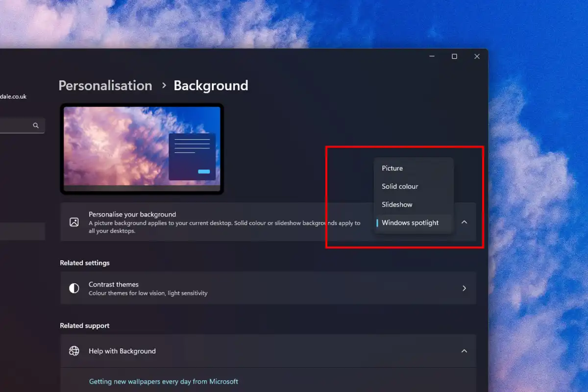
Task: Click the sidebar search input field
Action: 15,125
